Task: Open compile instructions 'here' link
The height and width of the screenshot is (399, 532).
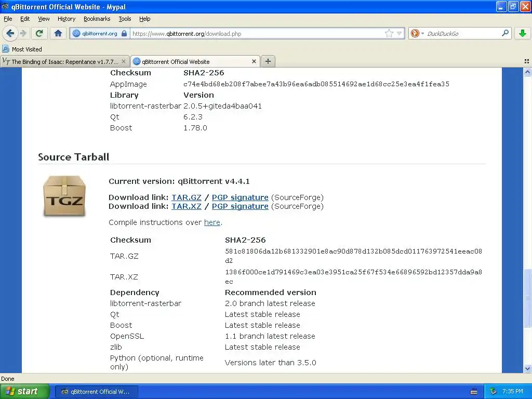Action: click(x=212, y=222)
